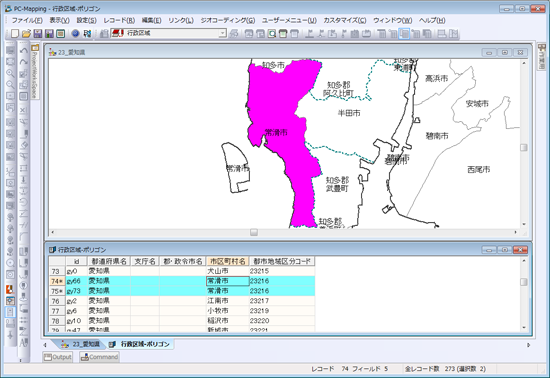
Task: Select row header for record 76
Action: coord(57,301)
